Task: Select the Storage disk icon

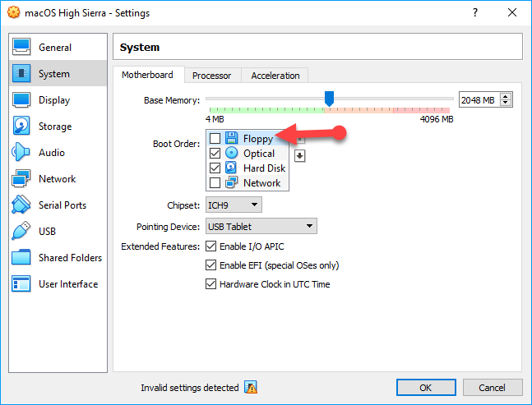Action: [21, 127]
